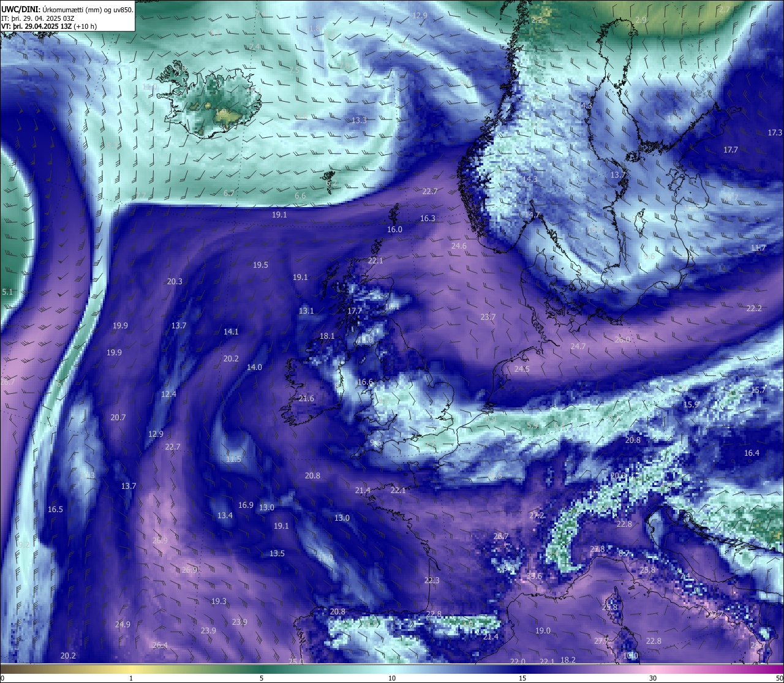Click the 22.3 value on the French coast
The width and height of the screenshot is (784, 683).
pyautogui.click(x=432, y=581)
